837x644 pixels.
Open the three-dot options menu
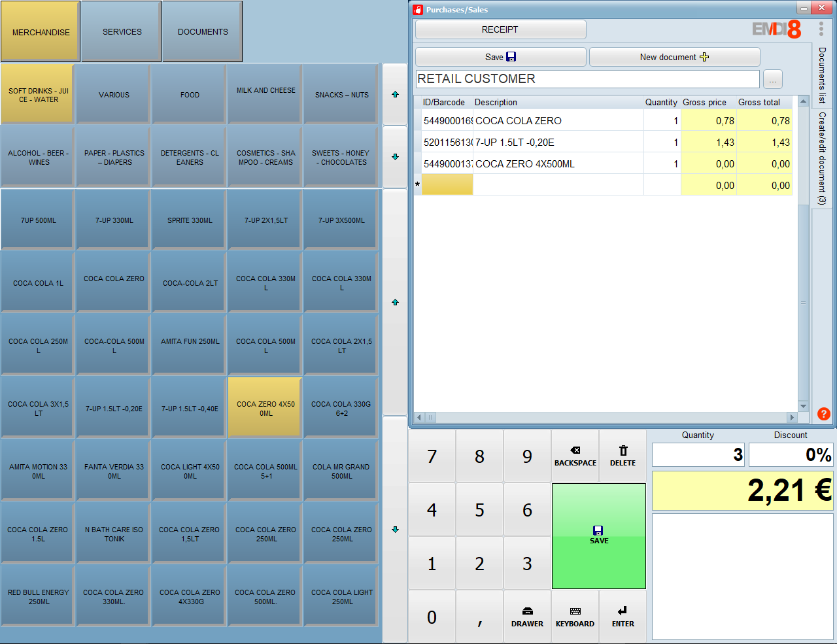[x=821, y=29]
